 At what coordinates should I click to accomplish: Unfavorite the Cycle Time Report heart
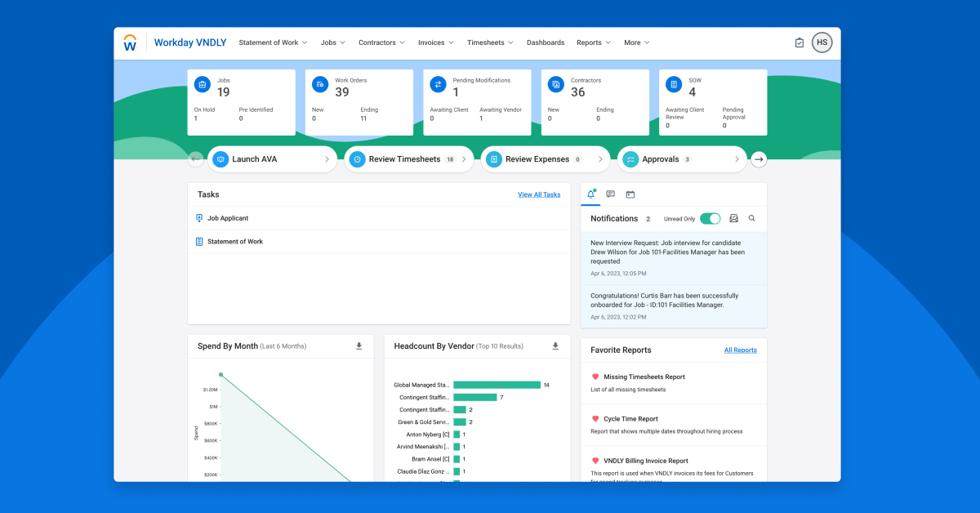[595, 419]
